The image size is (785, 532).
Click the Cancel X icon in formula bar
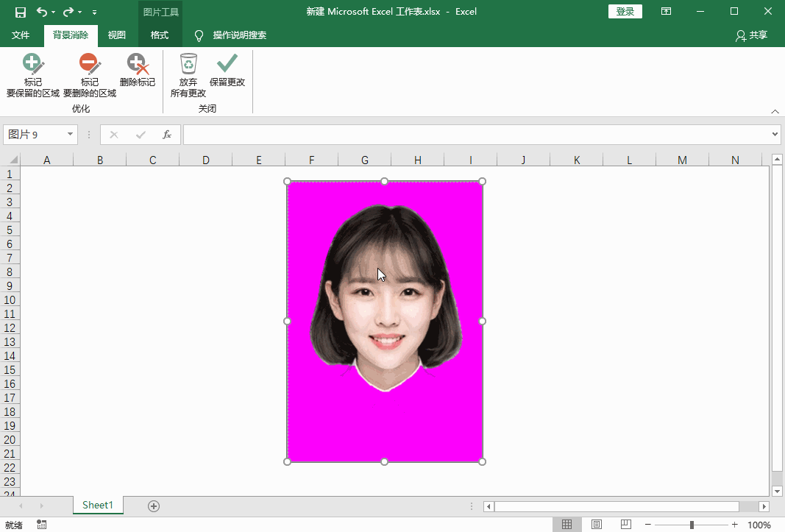tap(114, 134)
